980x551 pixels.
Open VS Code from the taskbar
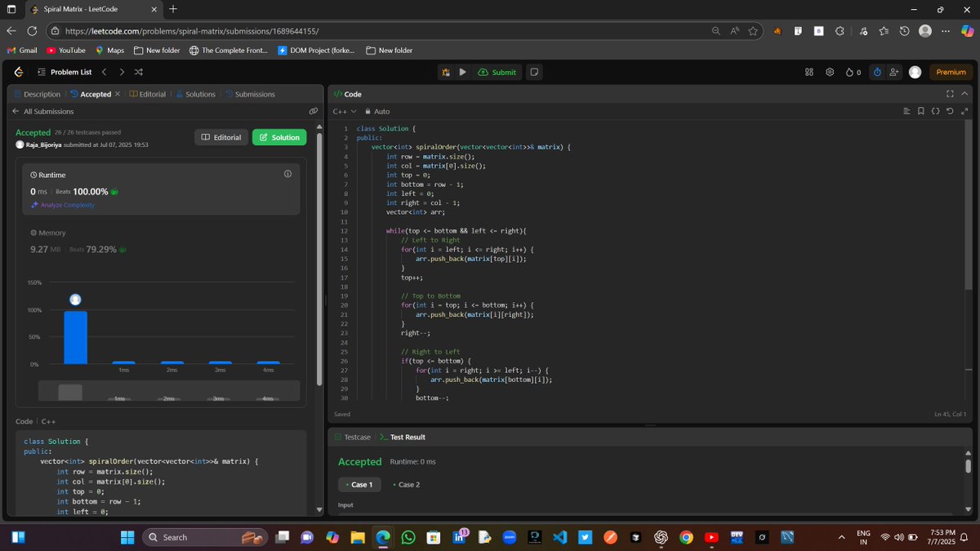(x=559, y=537)
